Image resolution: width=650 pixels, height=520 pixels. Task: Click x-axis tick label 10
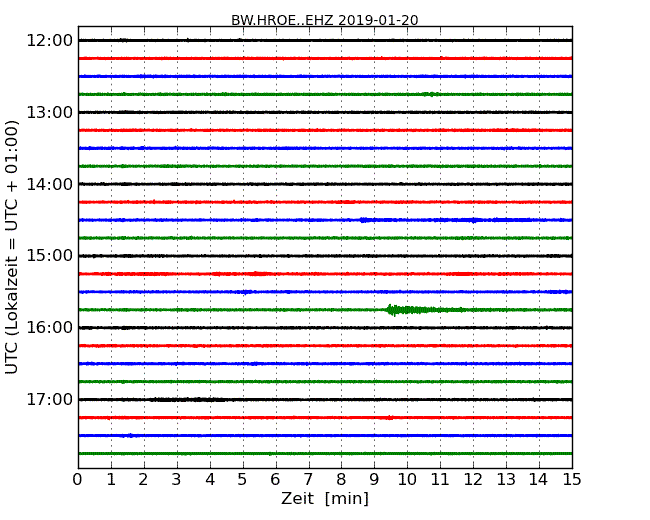407,480
